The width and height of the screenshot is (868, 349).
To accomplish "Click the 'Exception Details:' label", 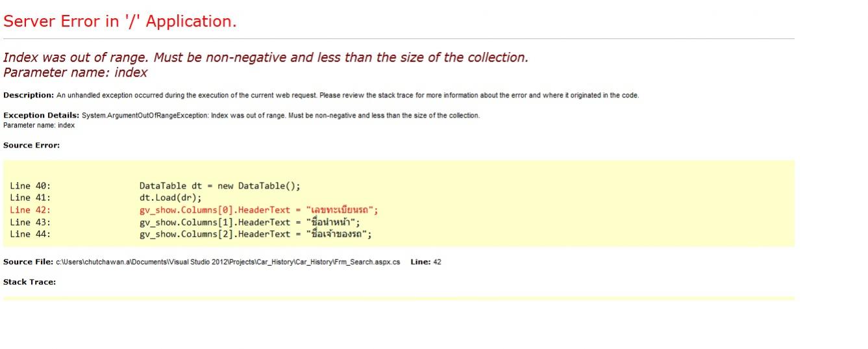I will 42,116.
